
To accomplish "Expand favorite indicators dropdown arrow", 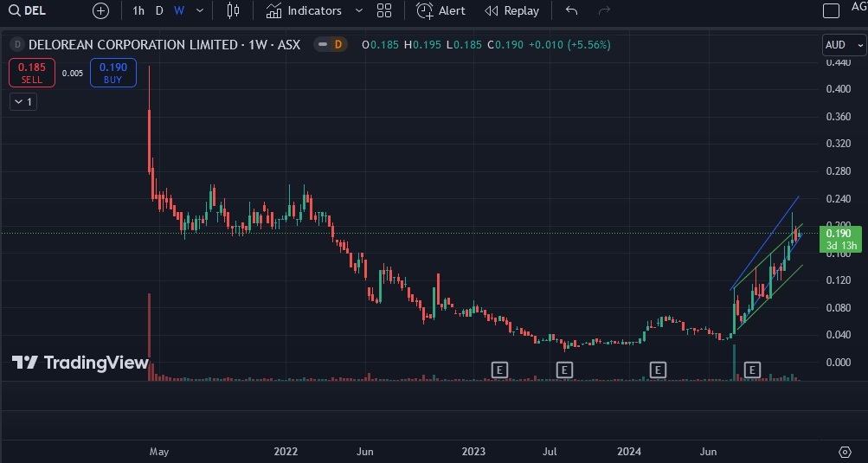I will click(x=359, y=10).
